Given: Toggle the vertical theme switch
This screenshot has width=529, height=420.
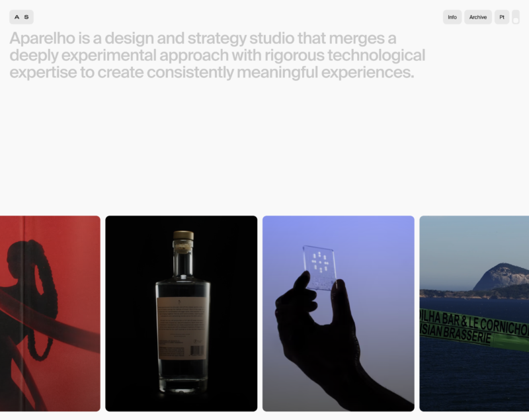Looking at the screenshot, I should tap(516, 17).
